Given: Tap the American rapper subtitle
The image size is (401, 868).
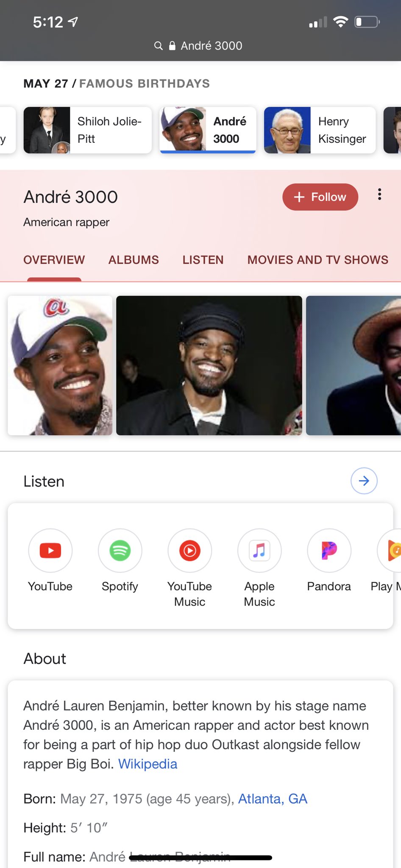Looking at the screenshot, I should click(67, 222).
